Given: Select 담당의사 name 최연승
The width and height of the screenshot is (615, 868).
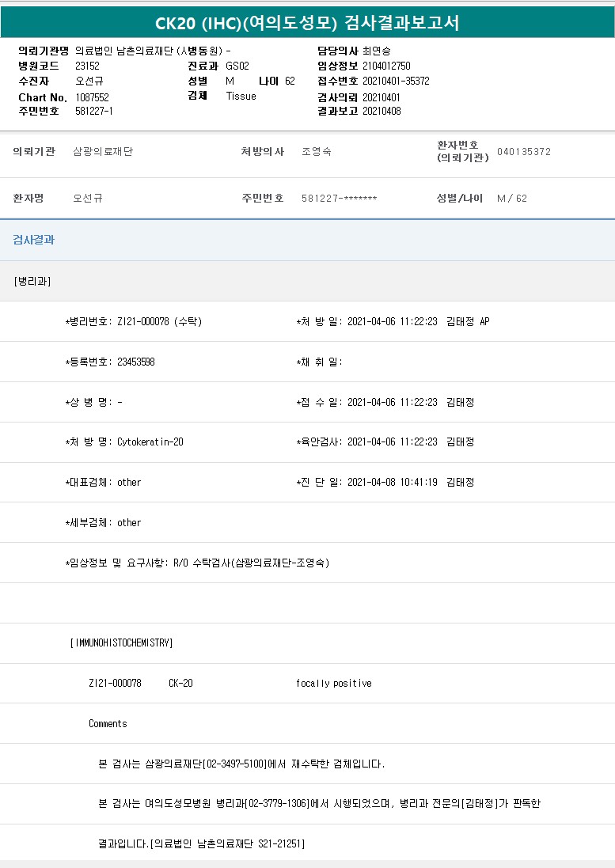Looking at the screenshot, I should pos(377,51).
